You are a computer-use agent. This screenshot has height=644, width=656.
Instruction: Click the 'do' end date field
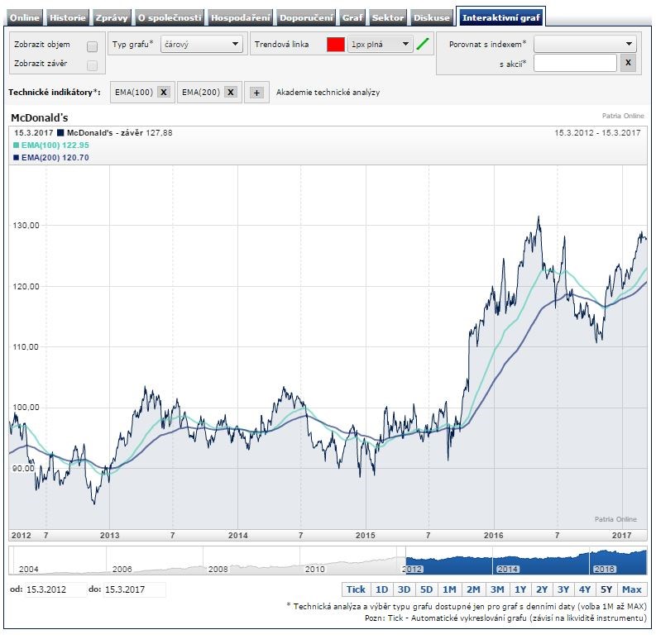pos(134,589)
